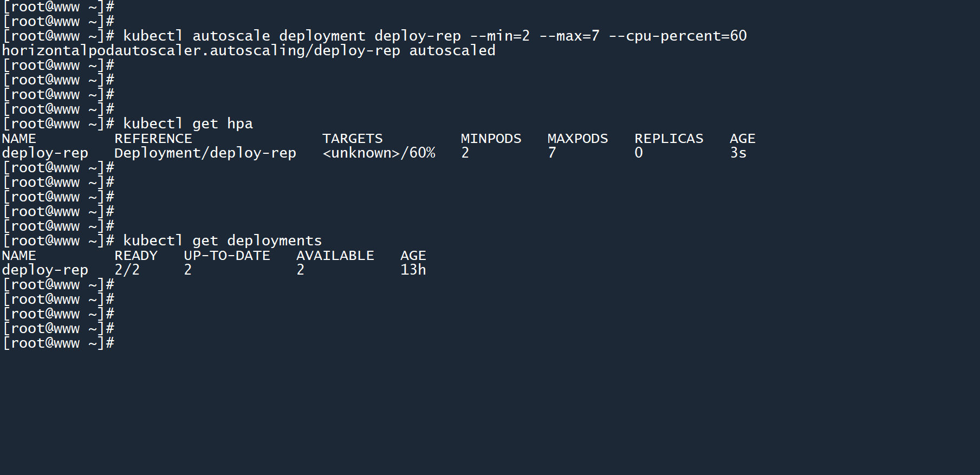The width and height of the screenshot is (980, 475).
Task: Click the READY column header
Action: coord(135,256)
